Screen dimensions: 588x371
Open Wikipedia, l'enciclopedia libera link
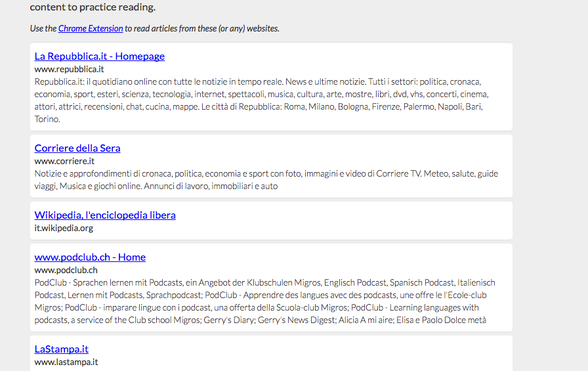[x=105, y=215]
